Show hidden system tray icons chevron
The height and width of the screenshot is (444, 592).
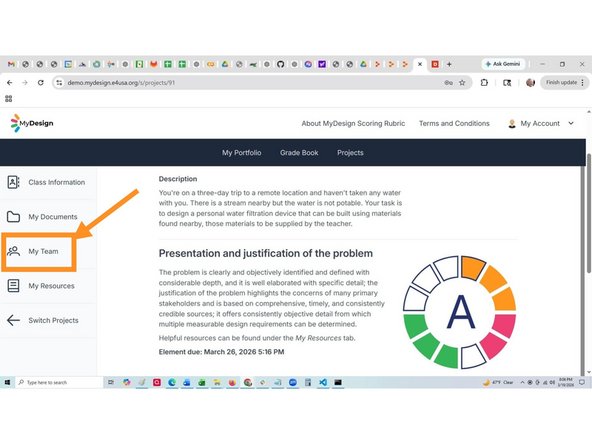point(523,382)
